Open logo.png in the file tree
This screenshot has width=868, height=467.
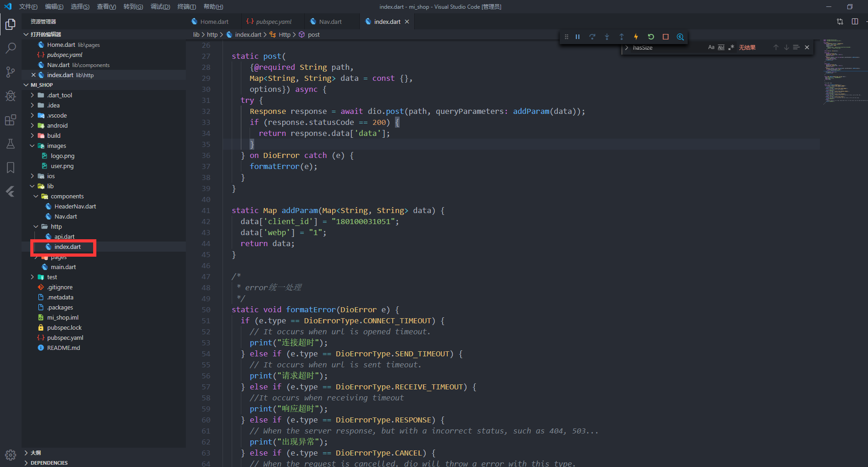point(62,156)
